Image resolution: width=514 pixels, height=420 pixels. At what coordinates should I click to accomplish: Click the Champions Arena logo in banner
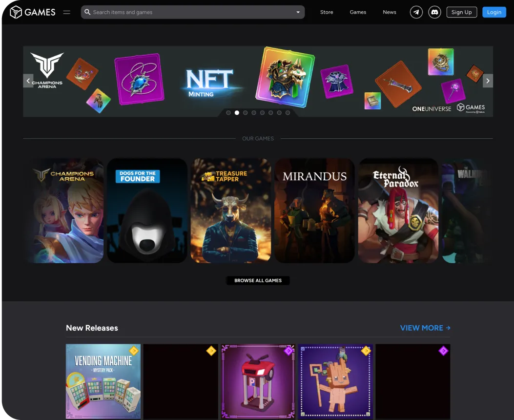pos(47,70)
